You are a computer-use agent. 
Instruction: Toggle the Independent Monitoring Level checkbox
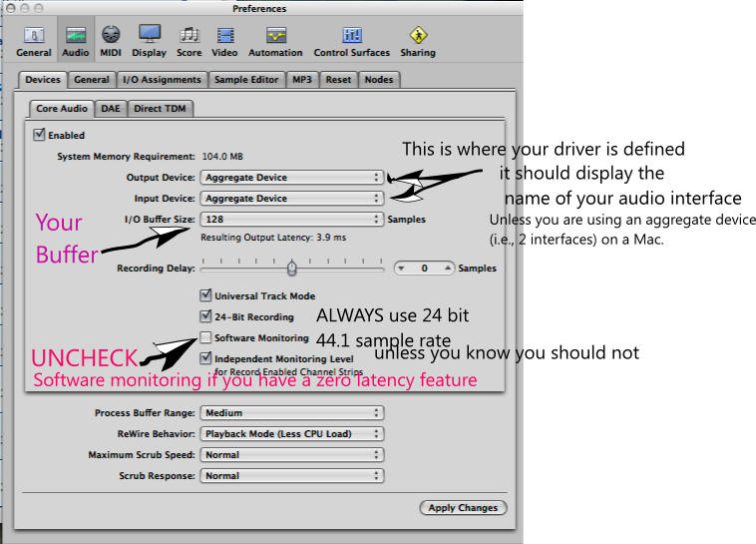(205, 358)
